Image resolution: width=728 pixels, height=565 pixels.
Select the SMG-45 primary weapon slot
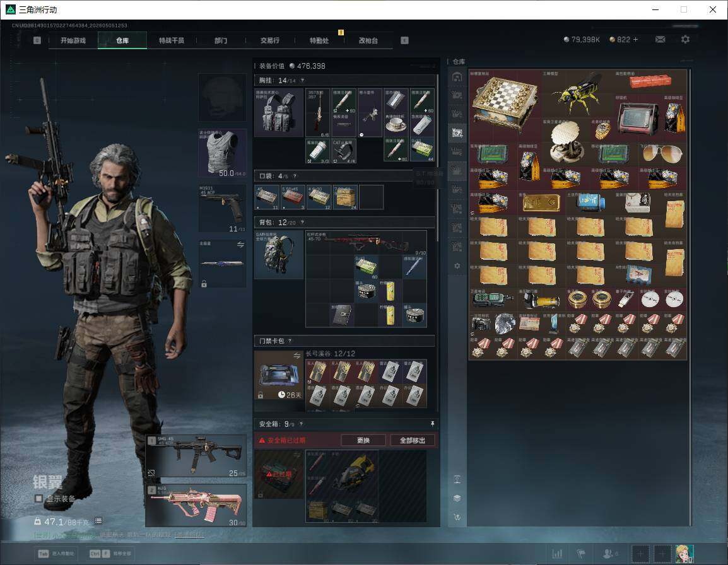tap(196, 456)
